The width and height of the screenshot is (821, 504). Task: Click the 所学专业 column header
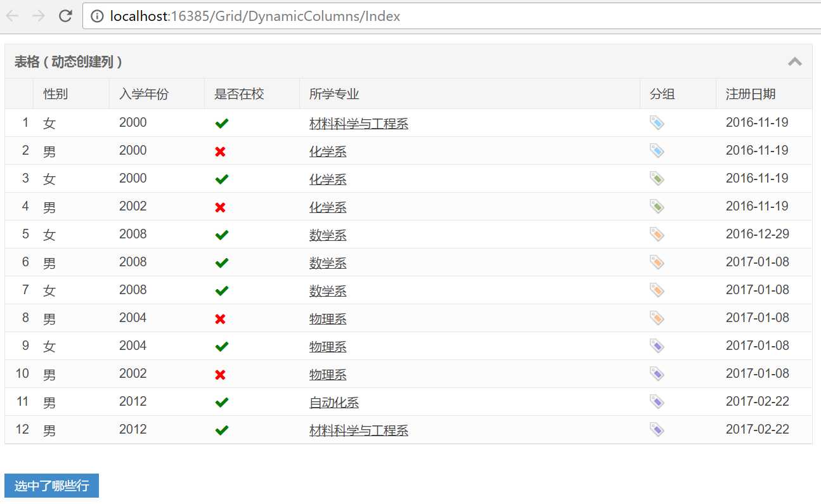pos(470,94)
